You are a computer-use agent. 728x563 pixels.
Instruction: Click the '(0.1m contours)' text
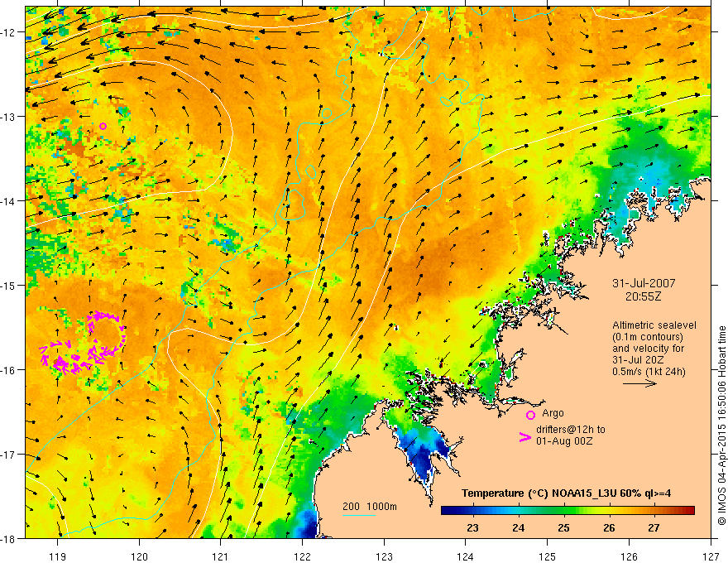click(648, 337)
